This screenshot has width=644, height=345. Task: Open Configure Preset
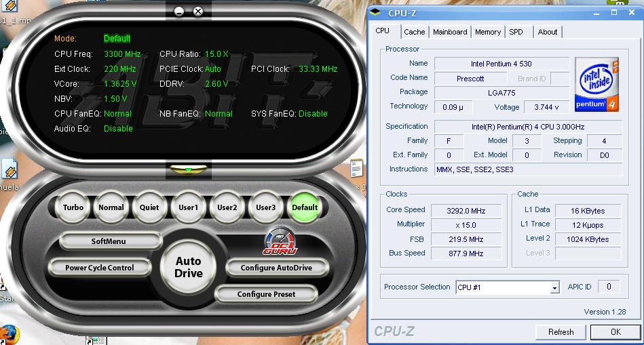[266, 294]
